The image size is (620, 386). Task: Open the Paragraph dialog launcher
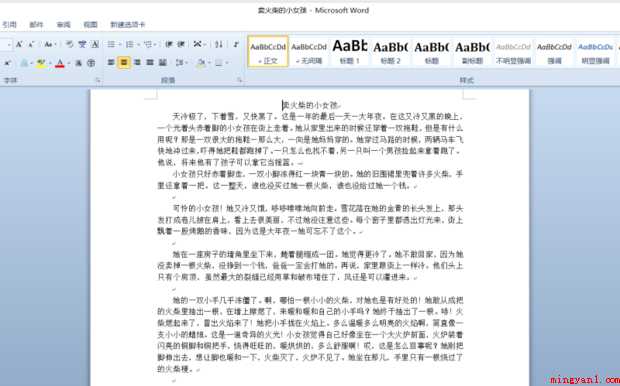click(239, 80)
